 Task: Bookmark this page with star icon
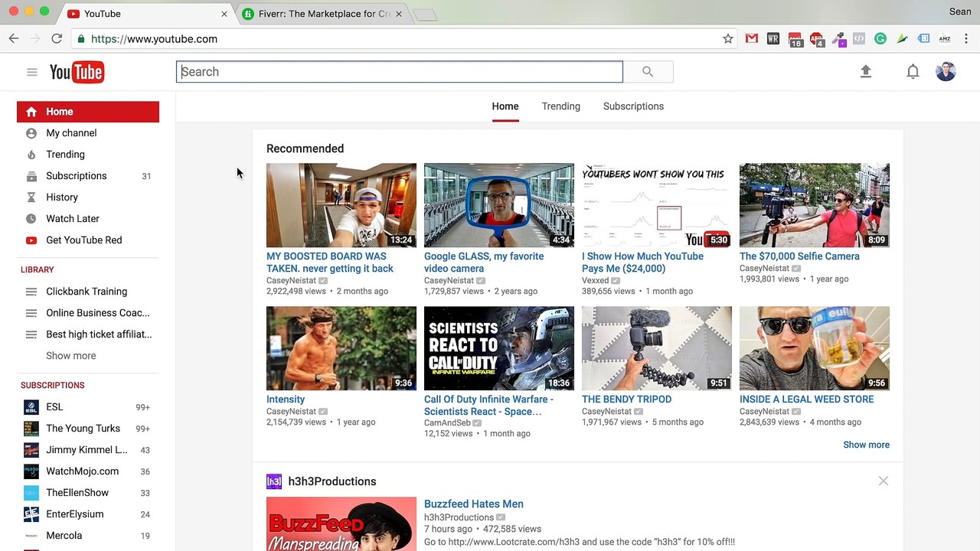point(728,39)
